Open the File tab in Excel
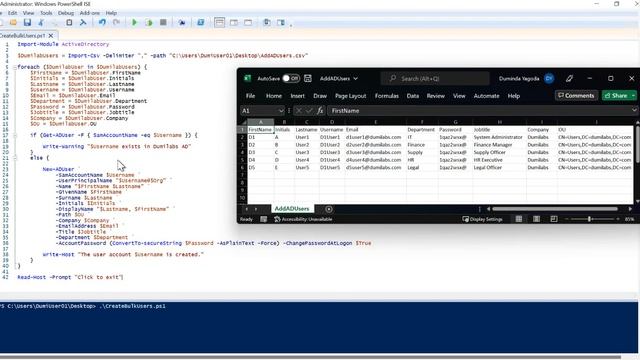Viewport: 640px width, 360px height. tap(250, 96)
